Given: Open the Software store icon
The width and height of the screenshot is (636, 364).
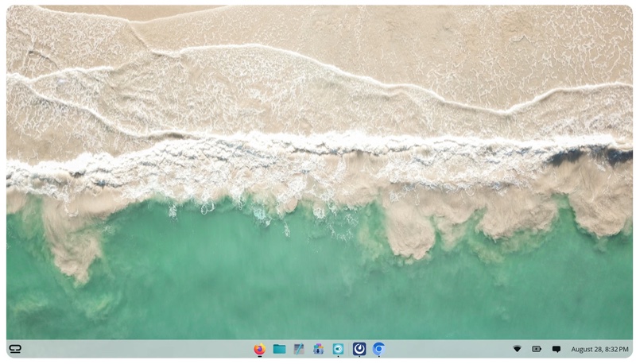Looking at the screenshot, I should pyautogui.click(x=319, y=349).
